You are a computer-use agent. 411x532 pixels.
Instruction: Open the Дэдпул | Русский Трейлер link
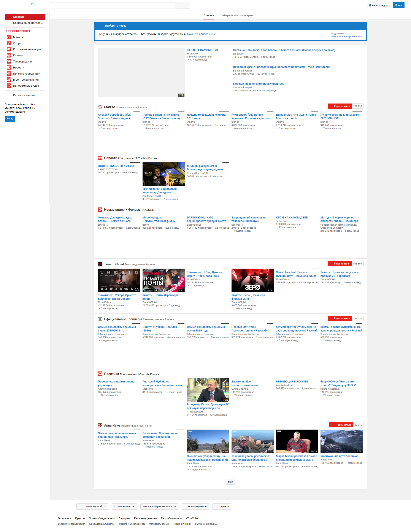[x=160, y=329]
